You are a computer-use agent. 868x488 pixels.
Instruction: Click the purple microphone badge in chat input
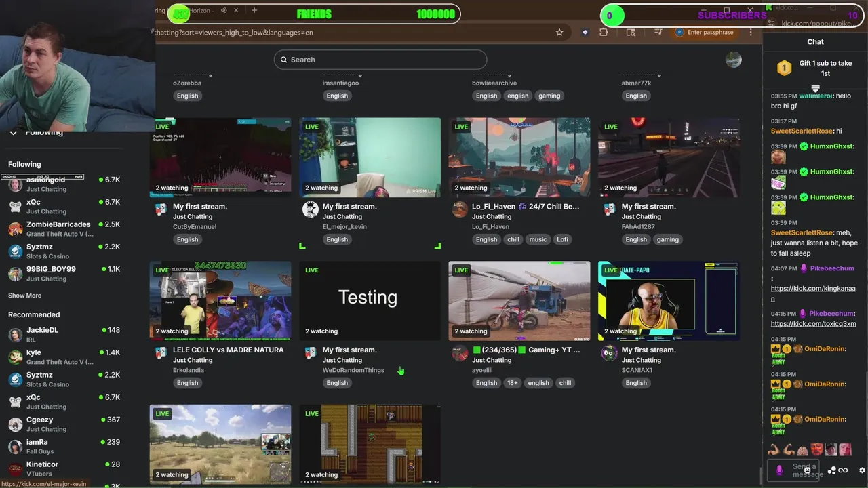(779, 470)
